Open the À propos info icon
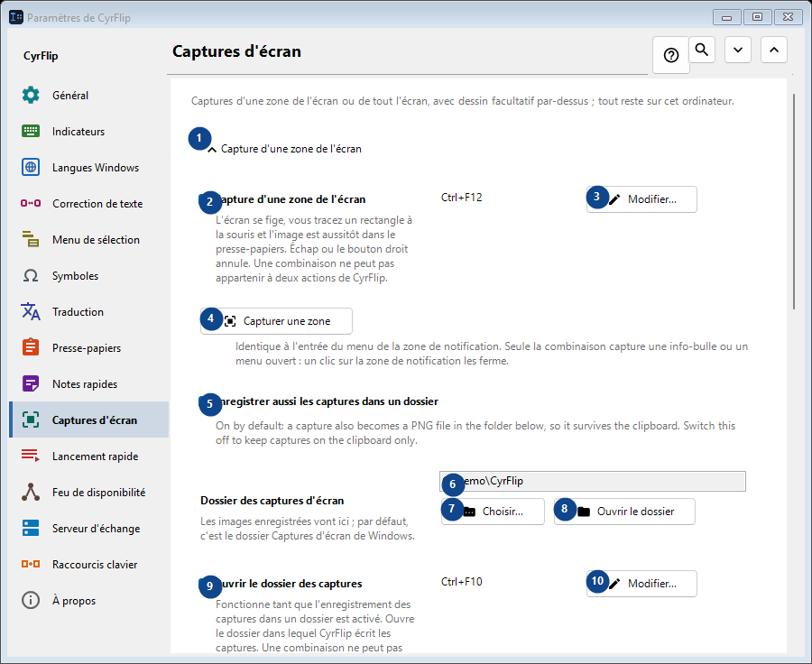812x664 pixels. pos(31,600)
